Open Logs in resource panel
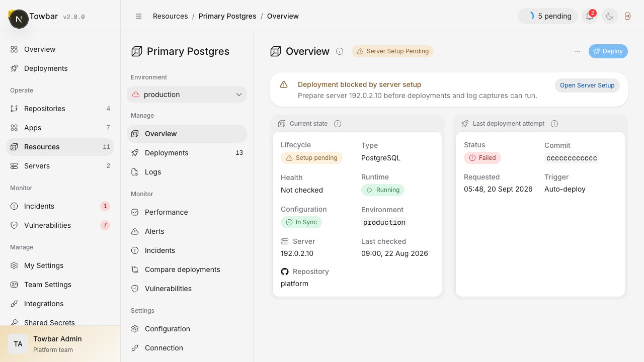This screenshot has height=362, width=644. point(187,172)
